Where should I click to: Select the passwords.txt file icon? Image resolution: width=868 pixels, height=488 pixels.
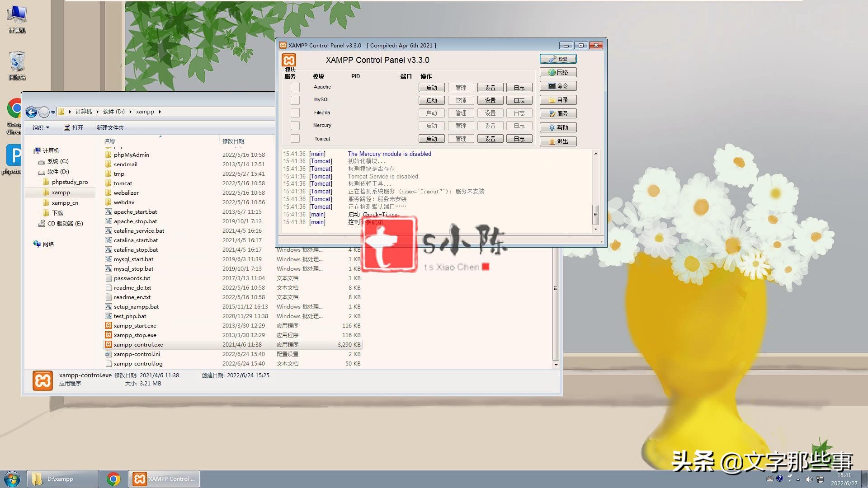pyautogui.click(x=108, y=278)
